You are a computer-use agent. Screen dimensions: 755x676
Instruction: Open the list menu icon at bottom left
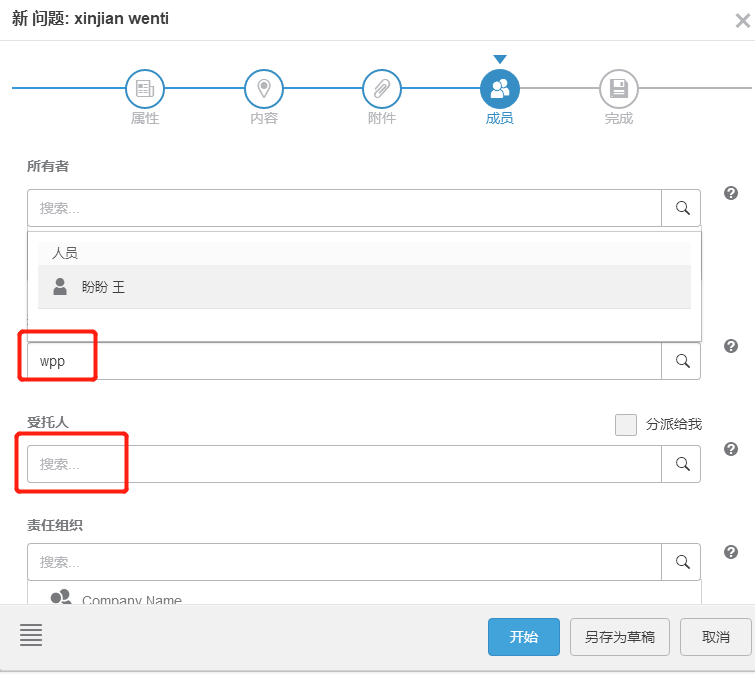coord(31,634)
